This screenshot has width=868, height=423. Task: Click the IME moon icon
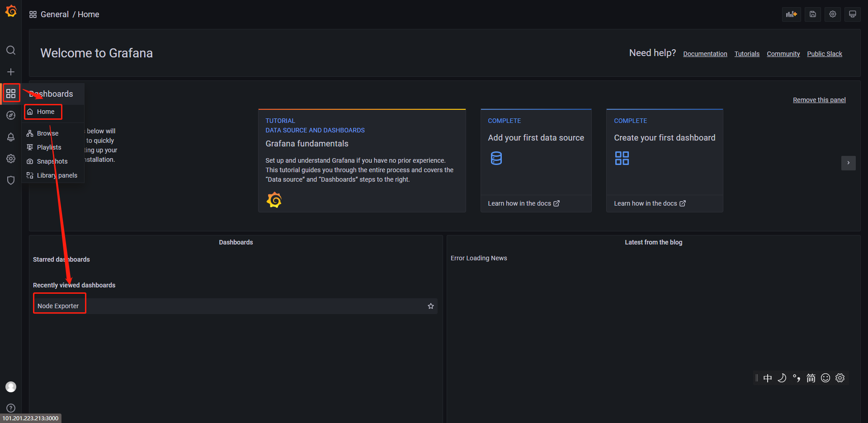(x=782, y=378)
